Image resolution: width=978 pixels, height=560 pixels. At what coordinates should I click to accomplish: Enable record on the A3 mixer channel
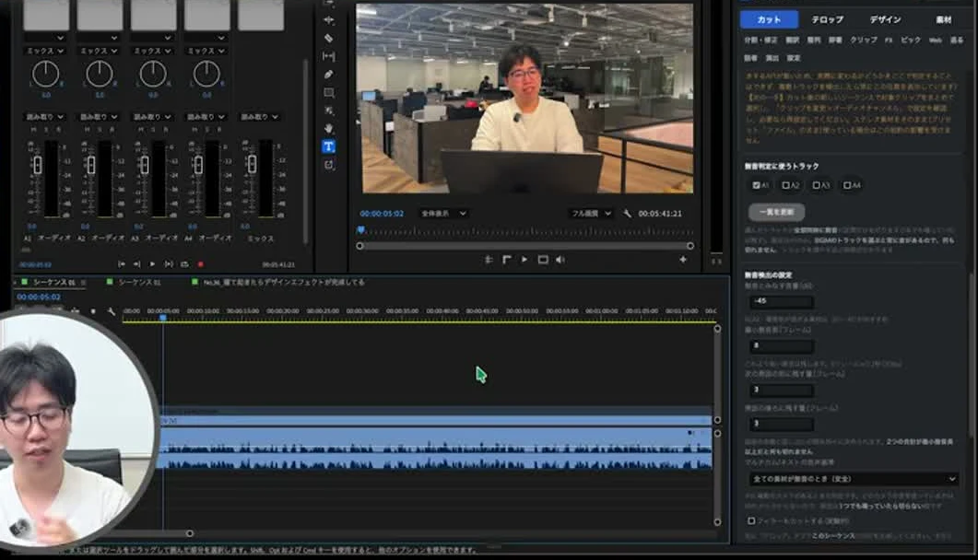click(166, 129)
